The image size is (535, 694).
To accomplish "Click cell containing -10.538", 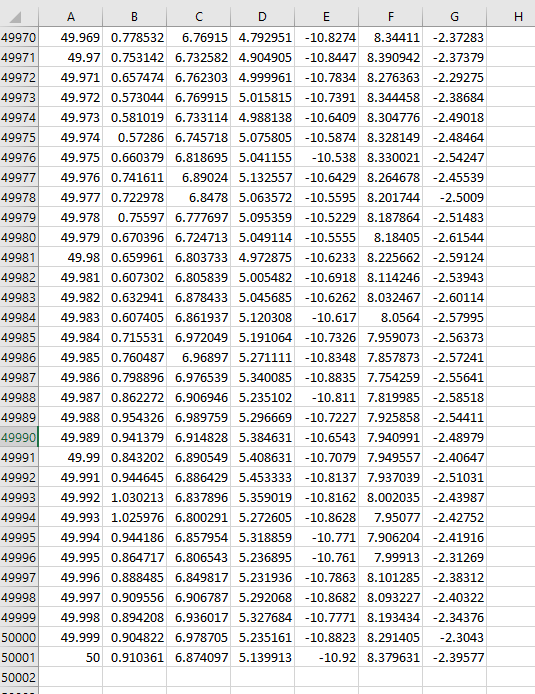I will [x=327, y=158].
